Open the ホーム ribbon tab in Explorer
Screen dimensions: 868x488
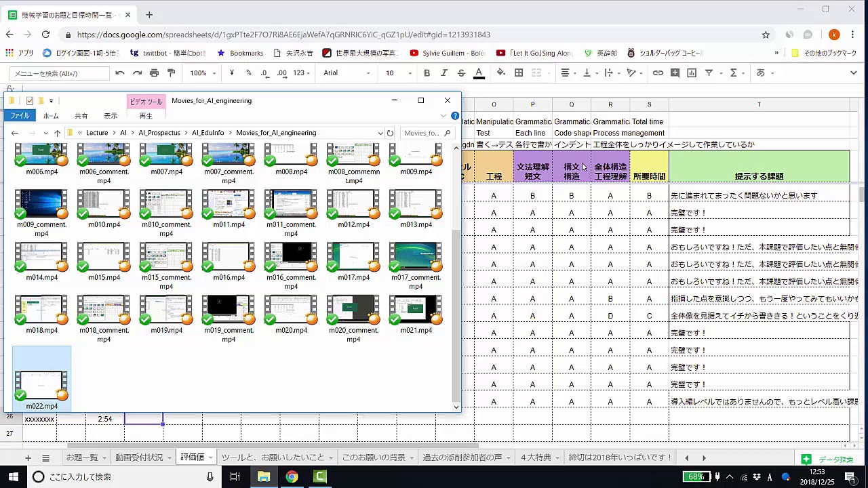(x=51, y=116)
